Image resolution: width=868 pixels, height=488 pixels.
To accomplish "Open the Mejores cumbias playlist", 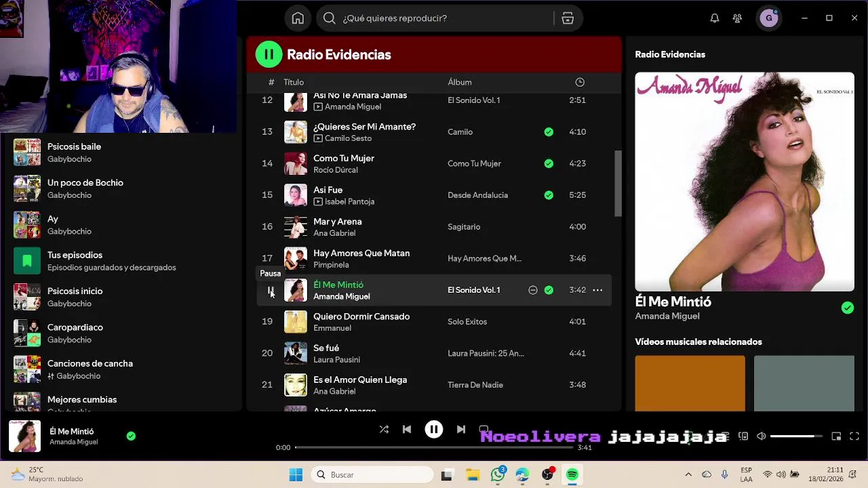I will pyautogui.click(x=122, y=401).
